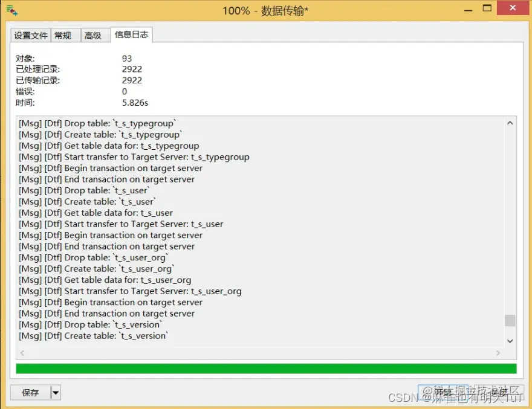
Task: Select line Start transfer to Target Server: t_s_typegroup
Action: click(134, 157)
